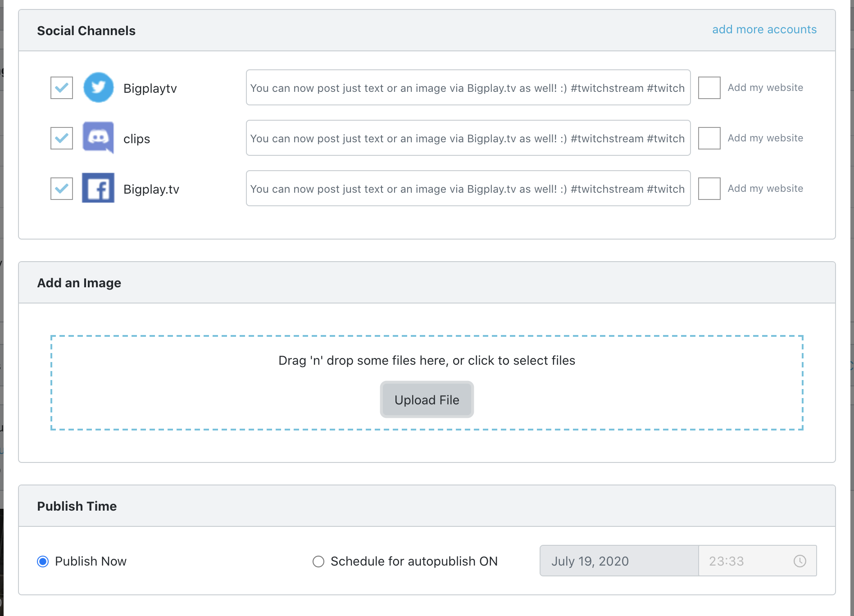Enable Add my website for Discord row
854x616 pixels.
pos(709,138)
